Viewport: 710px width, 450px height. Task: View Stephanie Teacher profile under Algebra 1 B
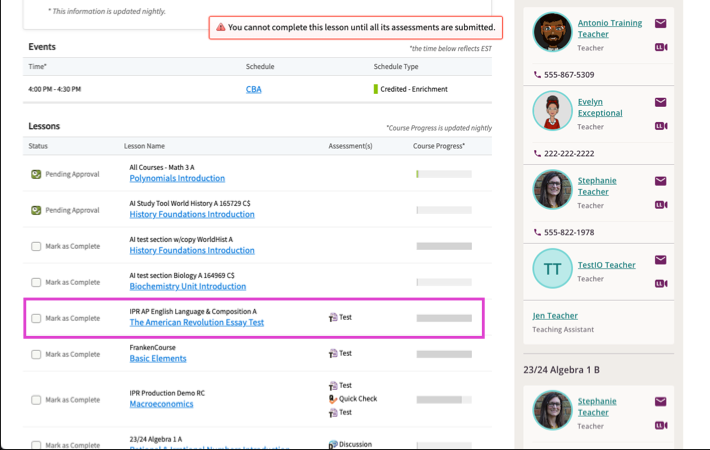tap(596, 407)
